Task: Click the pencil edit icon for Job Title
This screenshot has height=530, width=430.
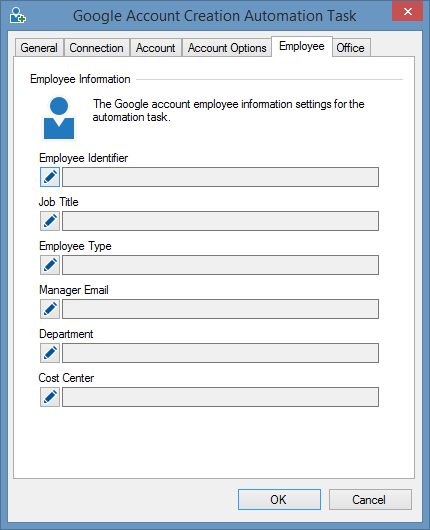Action: [x=50, y=221]
